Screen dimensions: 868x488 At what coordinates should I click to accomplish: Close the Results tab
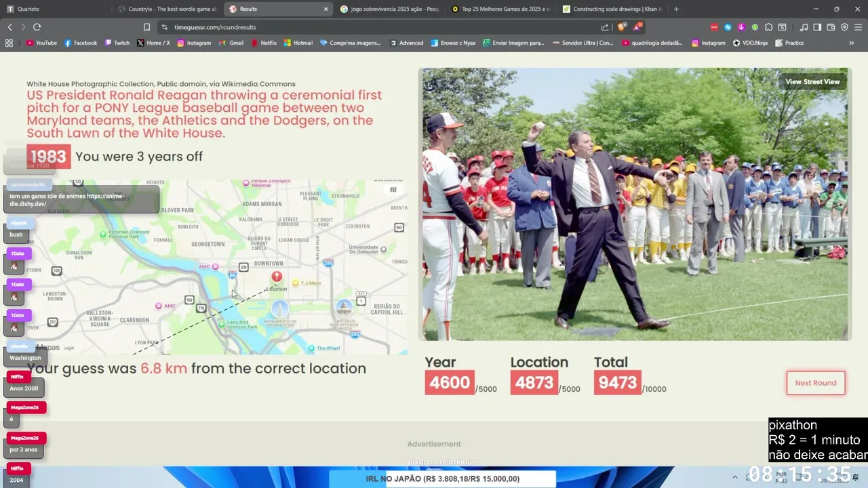pyautogui.click(x=325, y=9)
